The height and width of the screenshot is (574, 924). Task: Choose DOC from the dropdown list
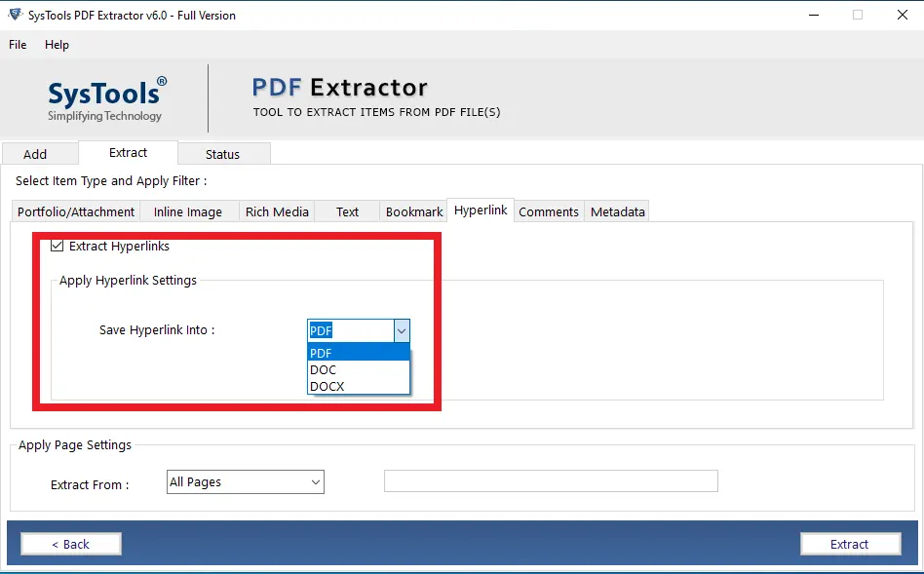pos(359,369)
